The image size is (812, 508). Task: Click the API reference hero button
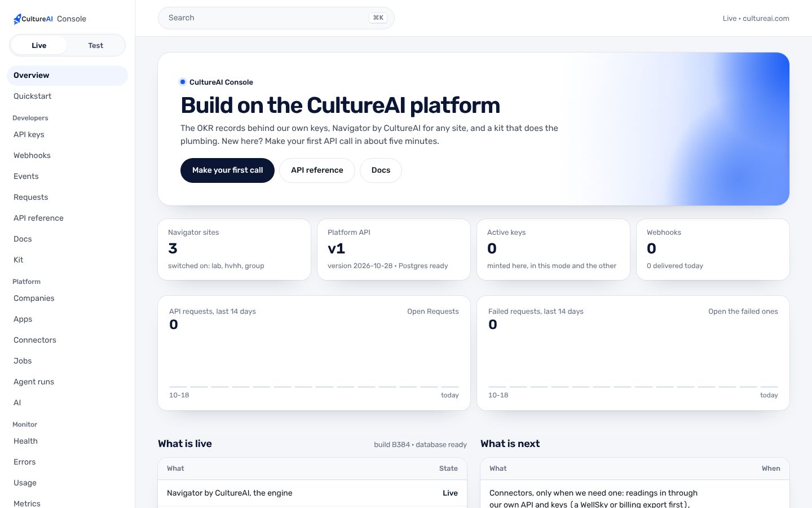pyautogui.click(x=317, y=170)
